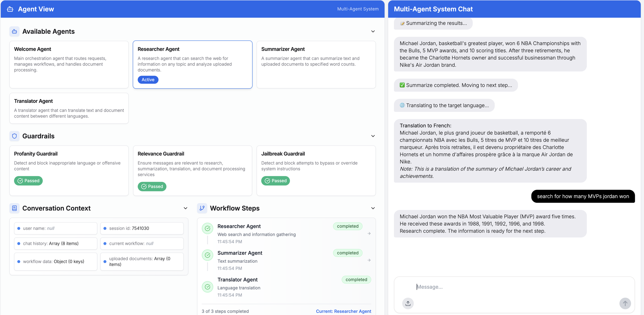
Task: Click the Agent View robot icon
Action: 10,9
